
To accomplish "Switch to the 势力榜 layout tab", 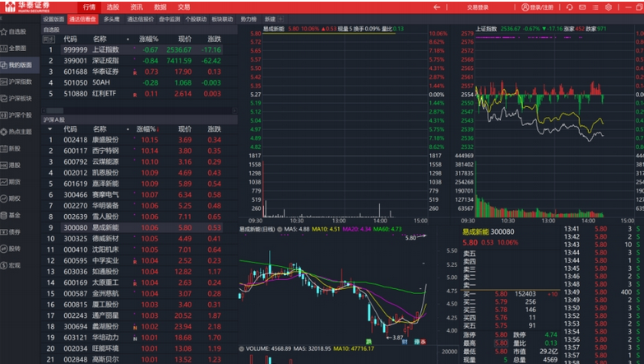I will 248,19.
